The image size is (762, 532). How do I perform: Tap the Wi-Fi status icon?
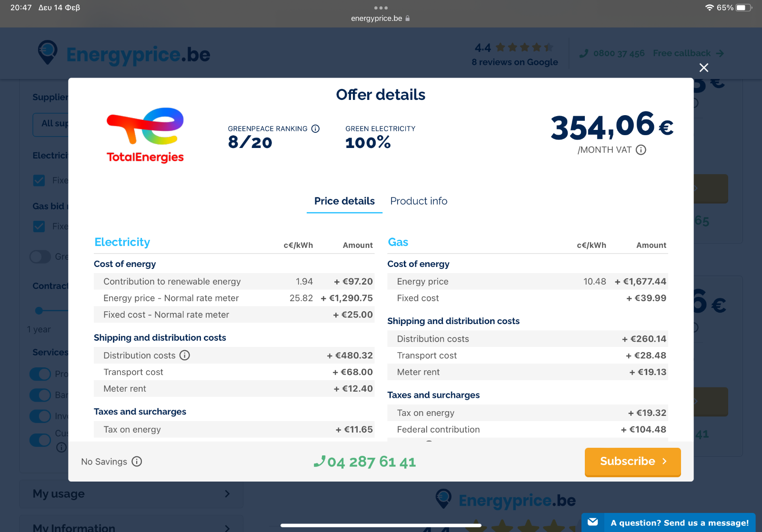point(709,8)
